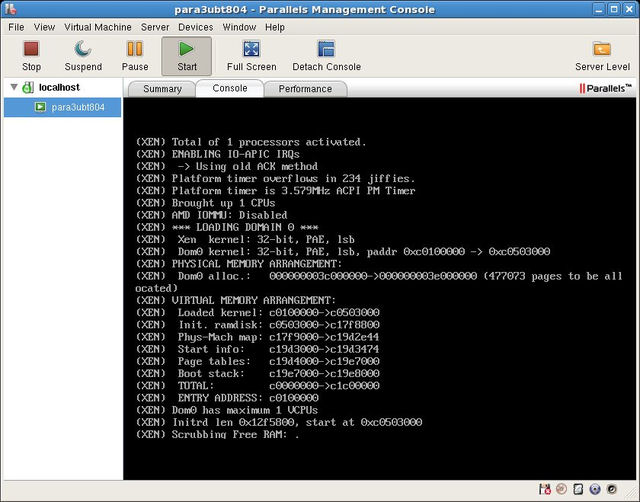Select the Console tab
640x502 pixels.
coord(230,89)
